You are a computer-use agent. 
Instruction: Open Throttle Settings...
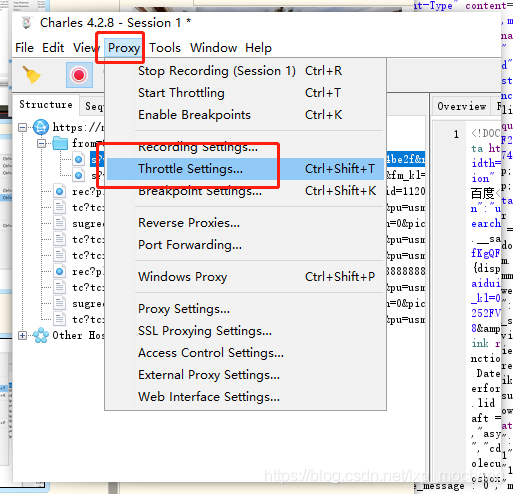[245, 169]
